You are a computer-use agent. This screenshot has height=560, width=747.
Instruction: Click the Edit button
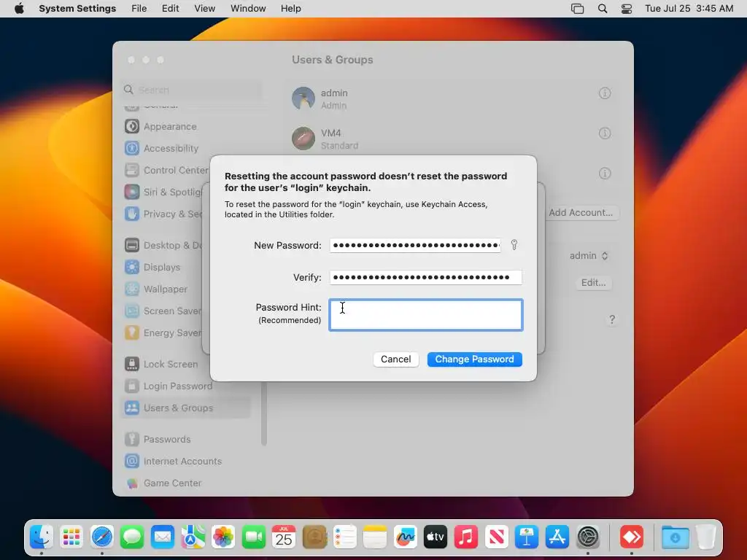[593, 282]
